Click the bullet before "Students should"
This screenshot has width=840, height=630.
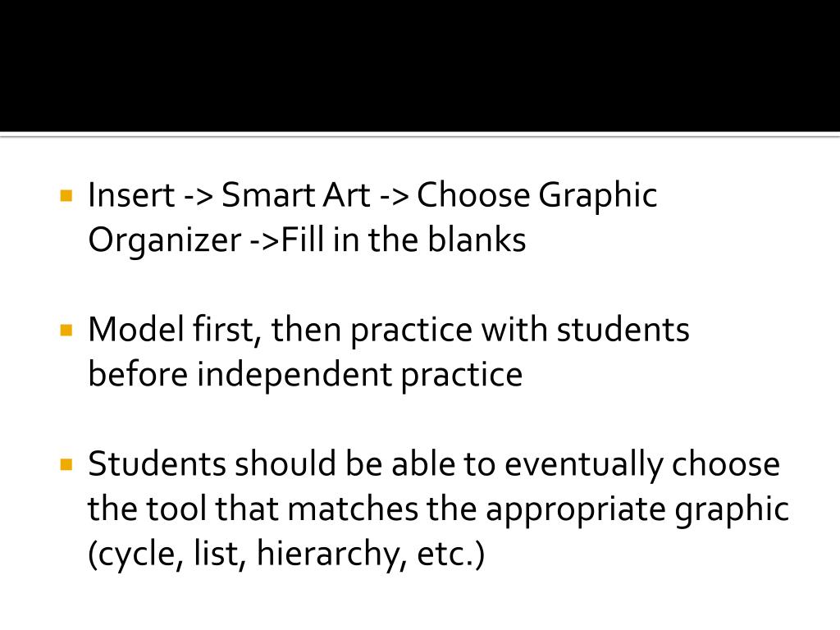(66, 465)
